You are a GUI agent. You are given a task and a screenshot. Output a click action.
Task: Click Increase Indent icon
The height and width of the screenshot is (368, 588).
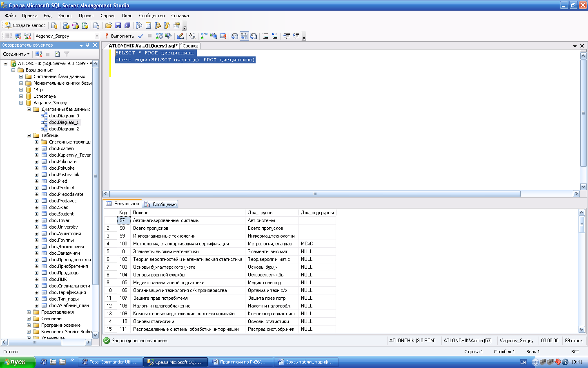click(296, 36)
